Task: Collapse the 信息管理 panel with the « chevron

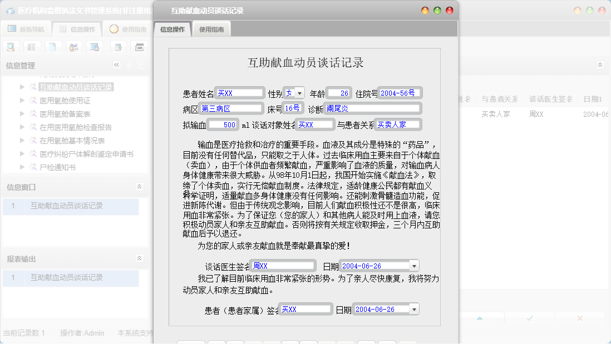Action: (x=116, y=64)
